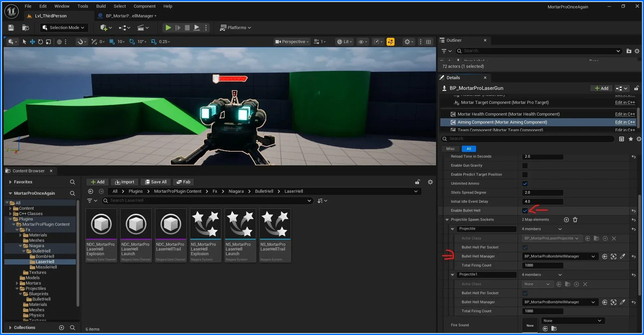This screenshot has height=335, width=644.
Task: Open viewport layout settings gear
Action: pyautogui.click(x=407, y=42)
